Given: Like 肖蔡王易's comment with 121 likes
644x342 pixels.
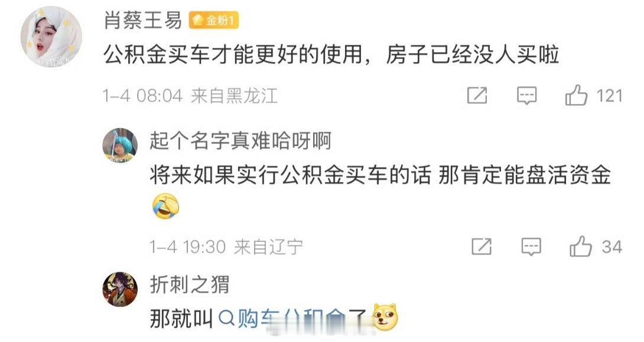Looking at the screenshot, I should (576, 95).
